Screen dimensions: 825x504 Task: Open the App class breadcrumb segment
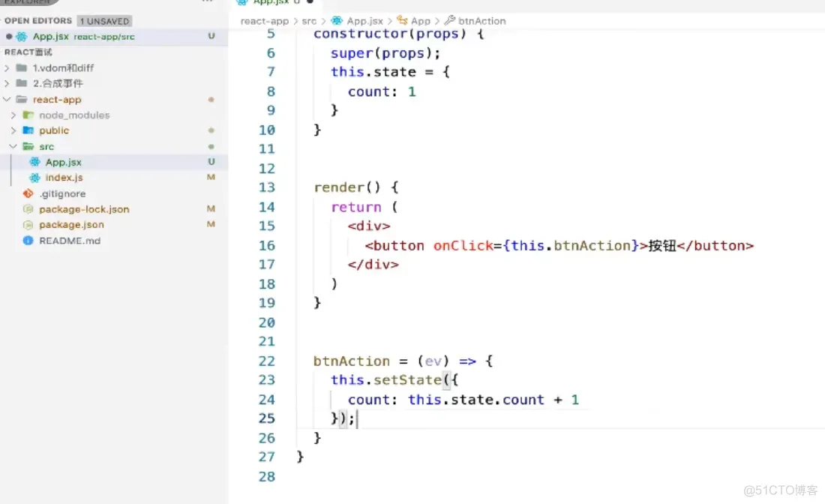421,21
